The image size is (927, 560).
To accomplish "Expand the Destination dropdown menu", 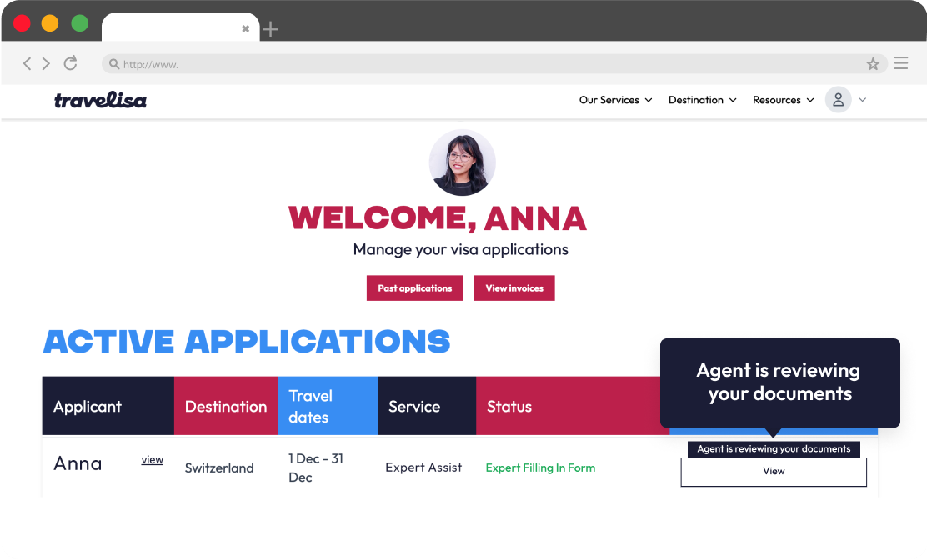I will pyautogui.click(x=702, y=100).
